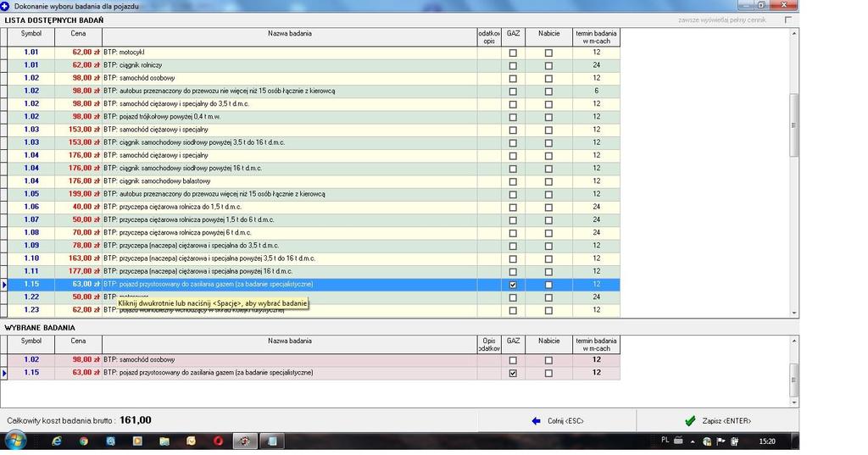Click the 50,00 zł price in row 1.22

86,297
